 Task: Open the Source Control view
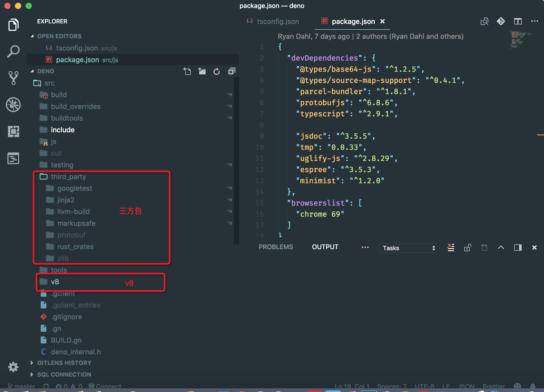point(13,78)
